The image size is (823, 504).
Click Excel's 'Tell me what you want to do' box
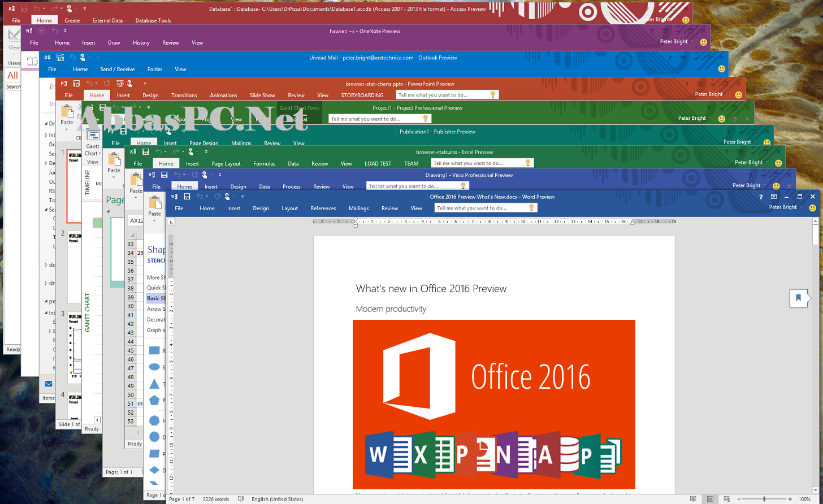482,163
